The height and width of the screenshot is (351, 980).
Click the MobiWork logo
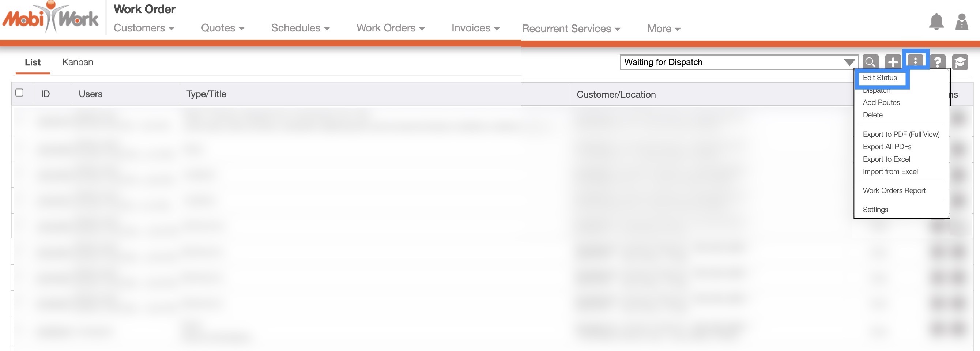click(x=50, y=17)
